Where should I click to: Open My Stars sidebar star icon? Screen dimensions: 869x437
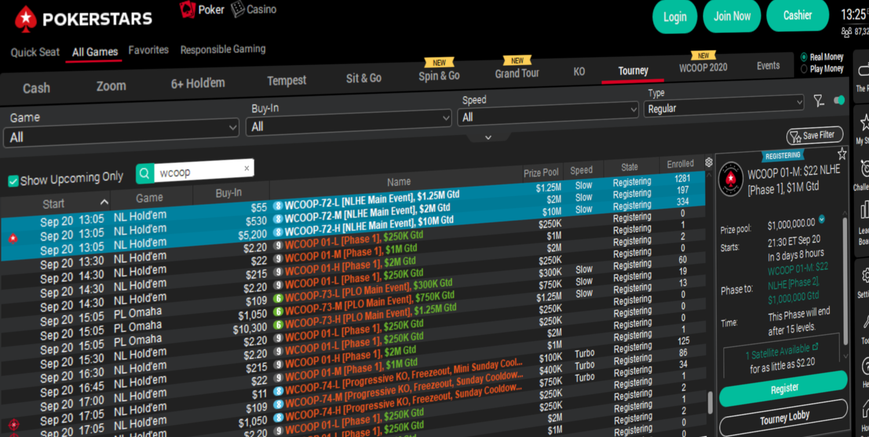tap(863, 122)
